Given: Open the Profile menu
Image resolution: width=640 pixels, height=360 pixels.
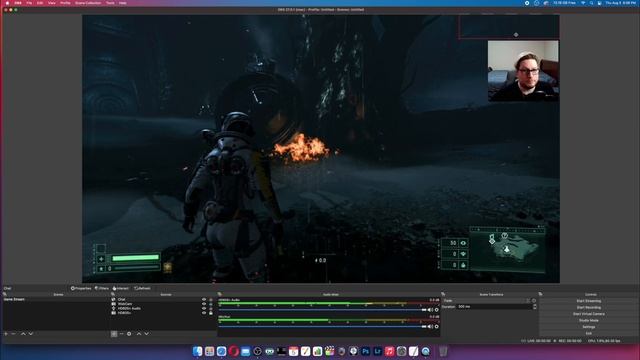Looking at the screenshot, I should [65, 3].
